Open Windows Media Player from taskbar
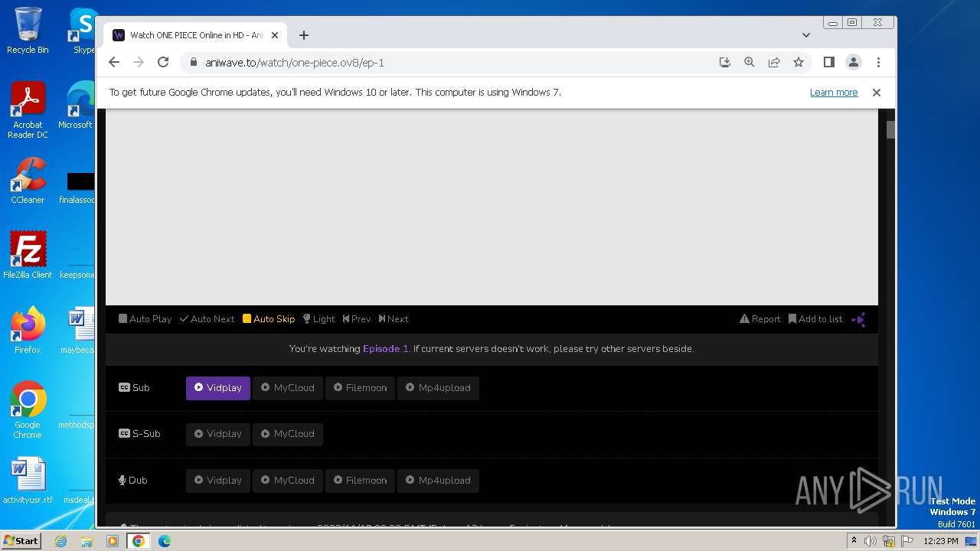Viewport: 980px width, 551px height. 113,541
